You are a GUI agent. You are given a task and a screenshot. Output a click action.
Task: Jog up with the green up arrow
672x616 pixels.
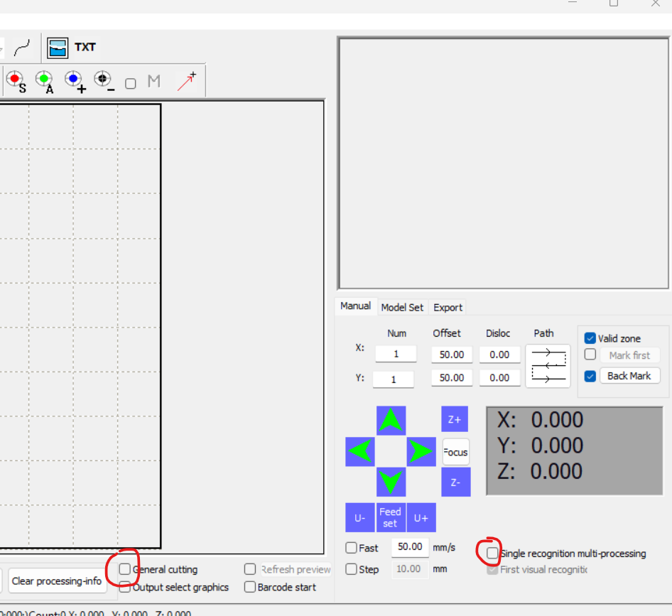(x=391, y=421)
